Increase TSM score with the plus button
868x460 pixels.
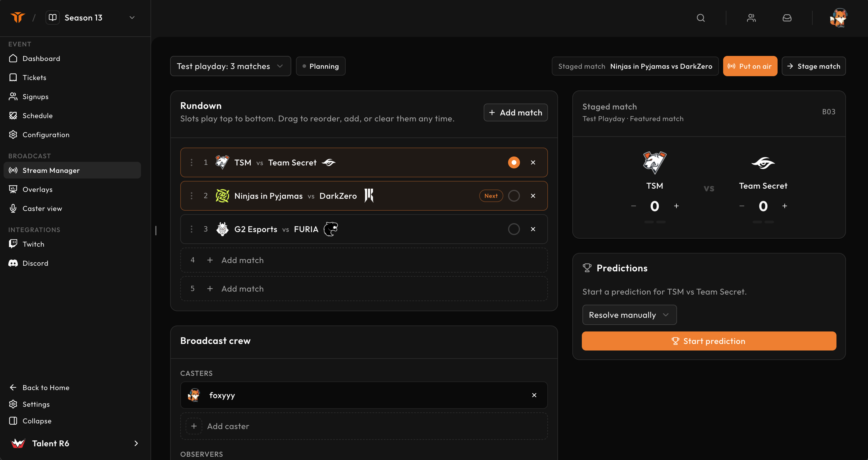click(676, 206)
